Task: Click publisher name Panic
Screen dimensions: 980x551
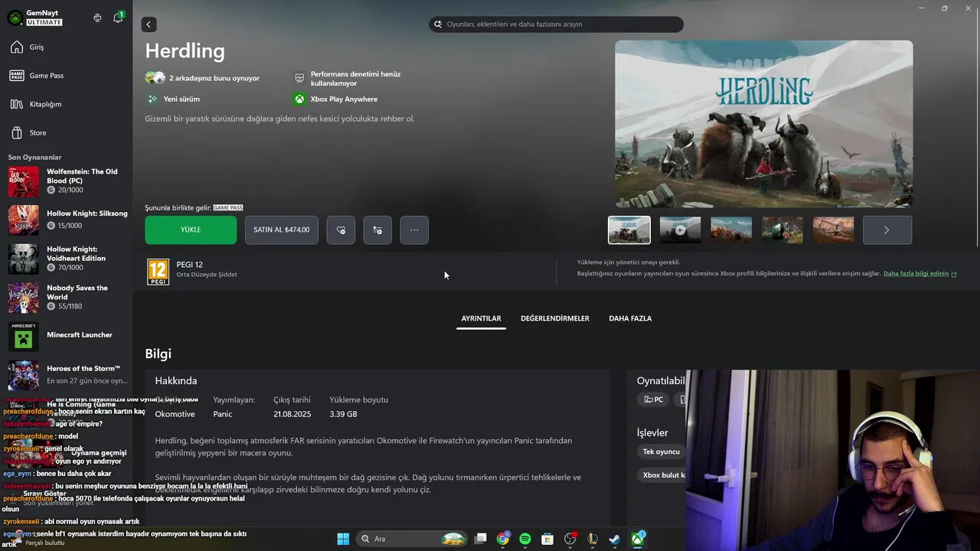Action: tap(222, 414)
